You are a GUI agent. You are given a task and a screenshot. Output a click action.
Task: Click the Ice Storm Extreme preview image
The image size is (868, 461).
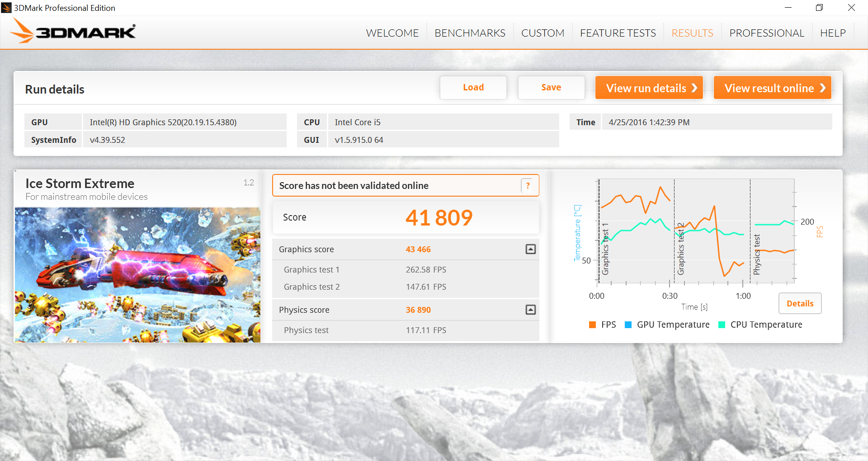tap(137, 275)
